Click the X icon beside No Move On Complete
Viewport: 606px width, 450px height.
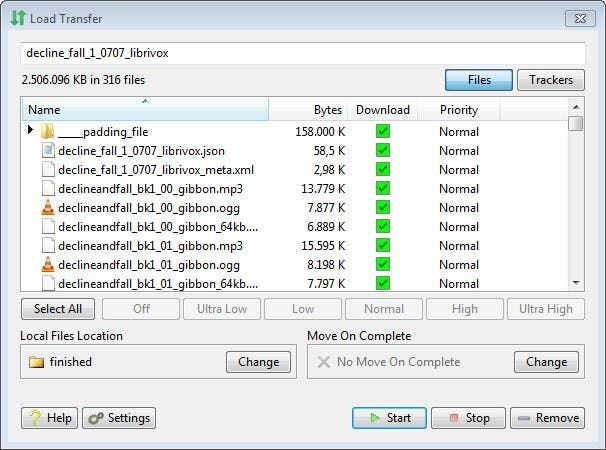[x=323, y=362]
